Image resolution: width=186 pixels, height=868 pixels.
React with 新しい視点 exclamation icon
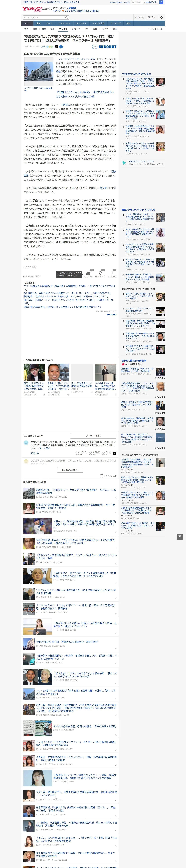[112, 273]
